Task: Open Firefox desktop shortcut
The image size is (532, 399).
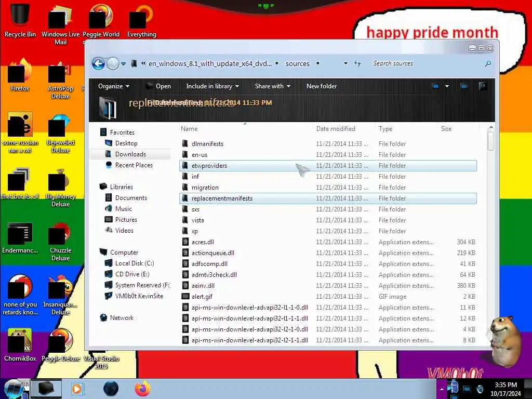Action: tap(20, 75)
